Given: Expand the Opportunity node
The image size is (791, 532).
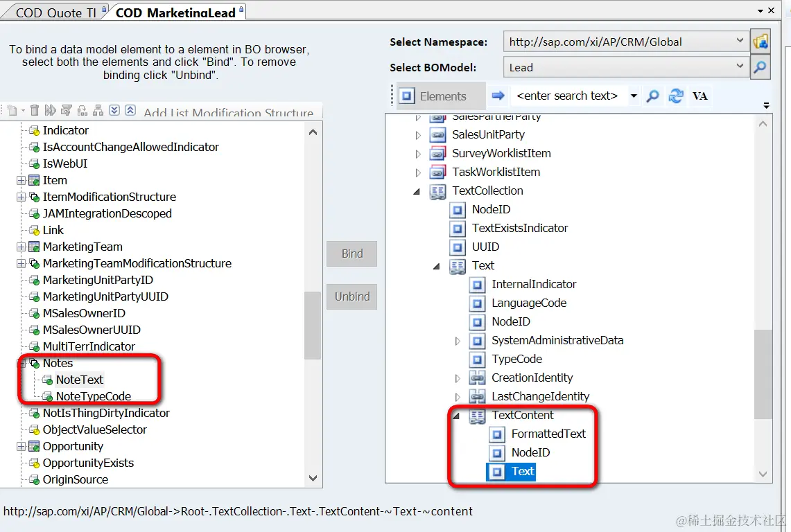Looking at the screenshot, I should [21, 446].
